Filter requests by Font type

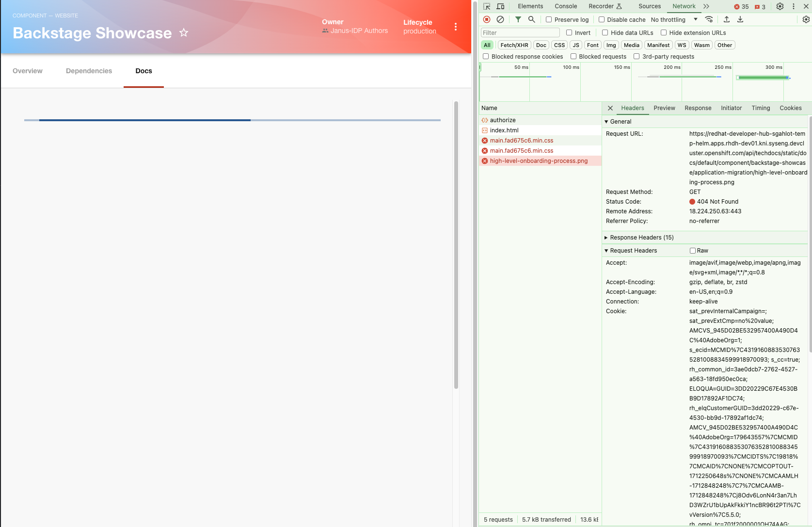coord(593,45)
